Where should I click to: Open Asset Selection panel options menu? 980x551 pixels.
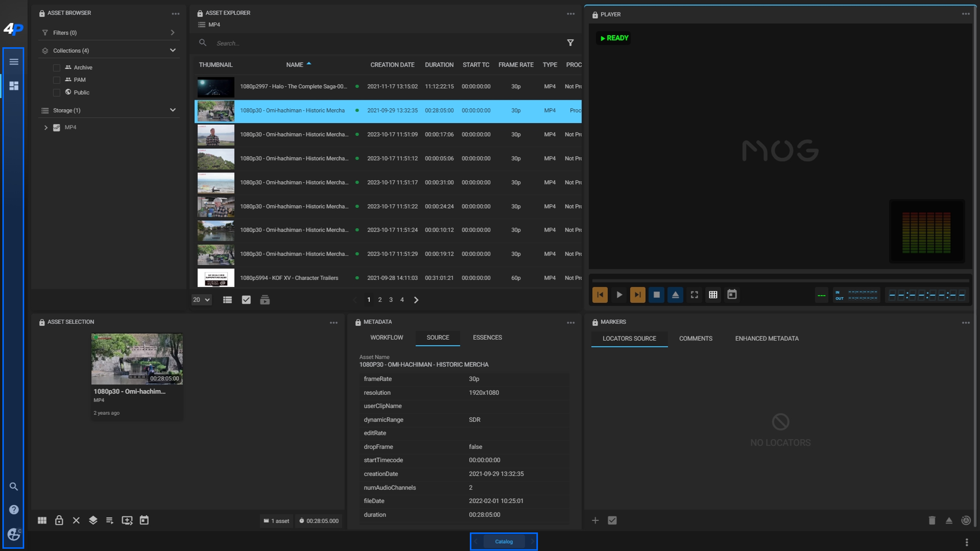click(x=334, y=323)
